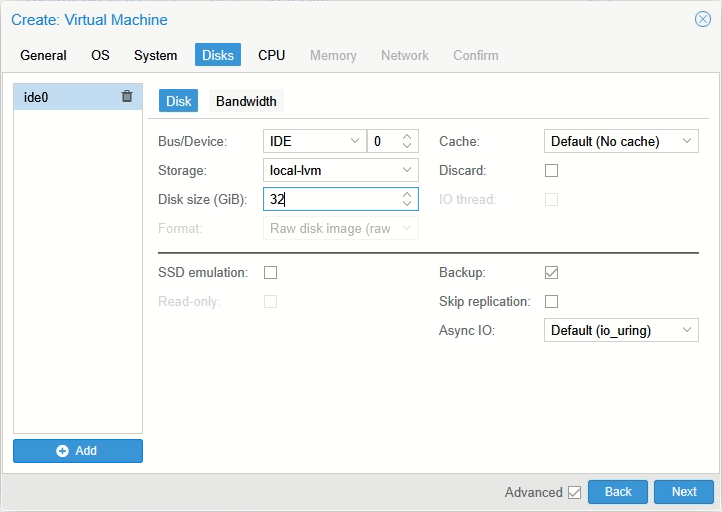
Task: Close the Create Virtual Machine dialog
Action: click(x=702, y=19)
